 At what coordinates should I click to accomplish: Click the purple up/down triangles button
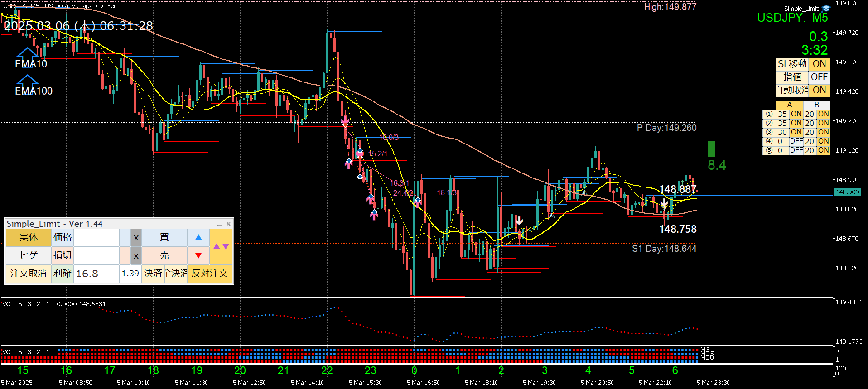tap(221, 246)
